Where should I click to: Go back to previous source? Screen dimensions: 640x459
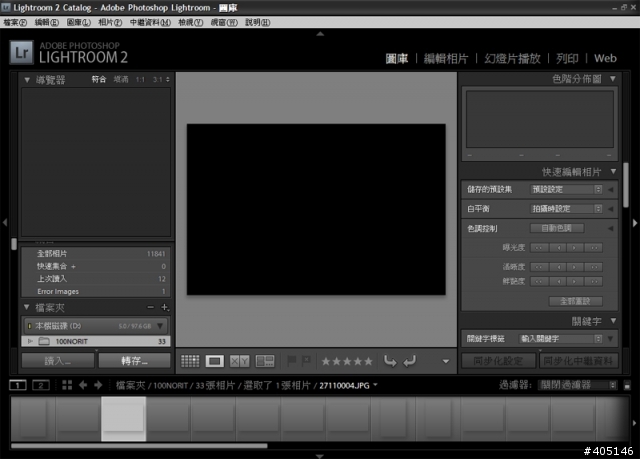click(x=83, y=385)
